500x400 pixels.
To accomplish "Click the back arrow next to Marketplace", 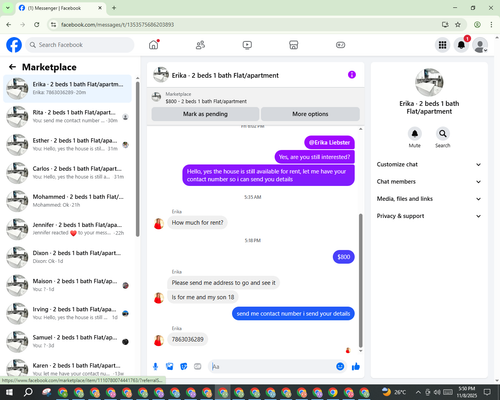I will (x=12, y=67).
